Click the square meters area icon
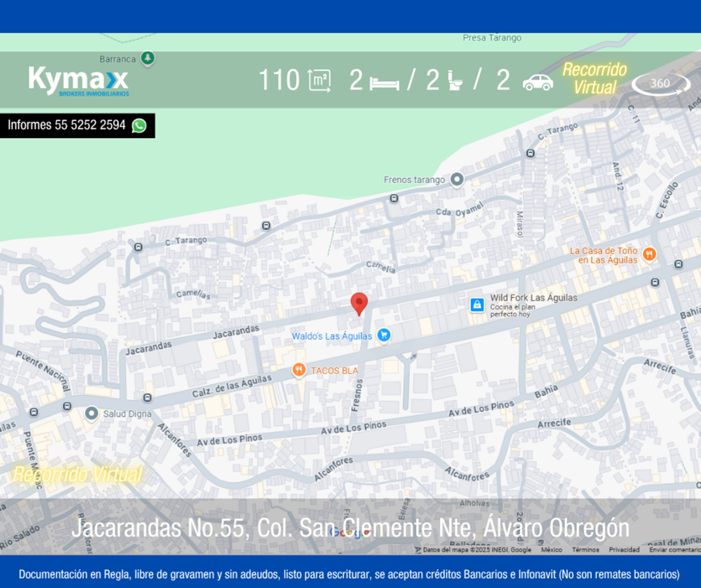 [320, 81]
